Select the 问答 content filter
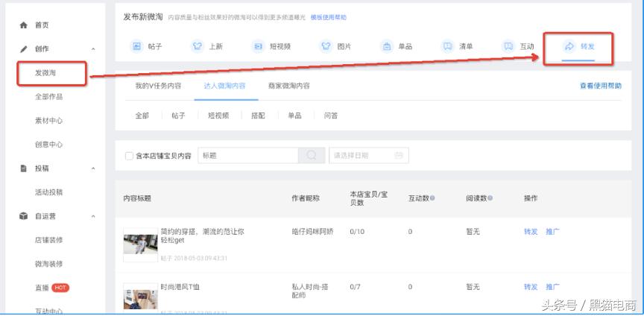The height and width of the screenshot is (316, 644). tap(331, 116)
